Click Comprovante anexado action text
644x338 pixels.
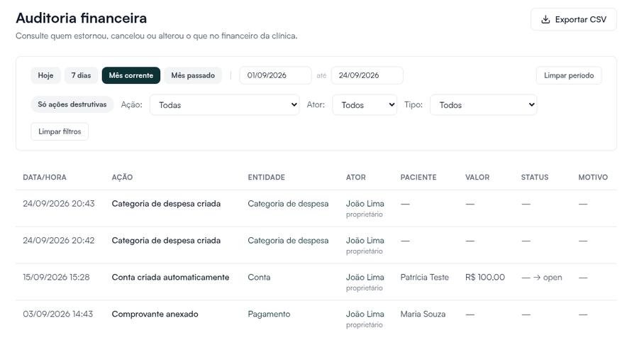(x=155, y=314)
